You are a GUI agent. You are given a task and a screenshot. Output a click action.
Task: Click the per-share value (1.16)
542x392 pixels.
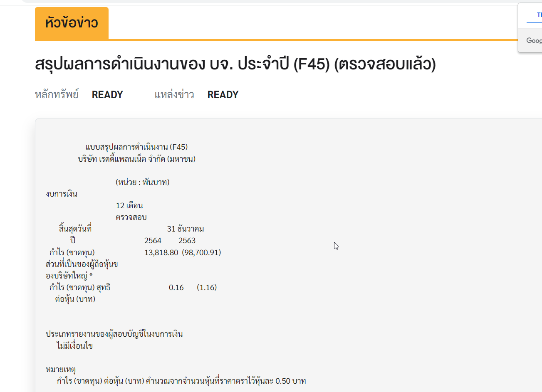pyautogui.click(x=207, y=287)
